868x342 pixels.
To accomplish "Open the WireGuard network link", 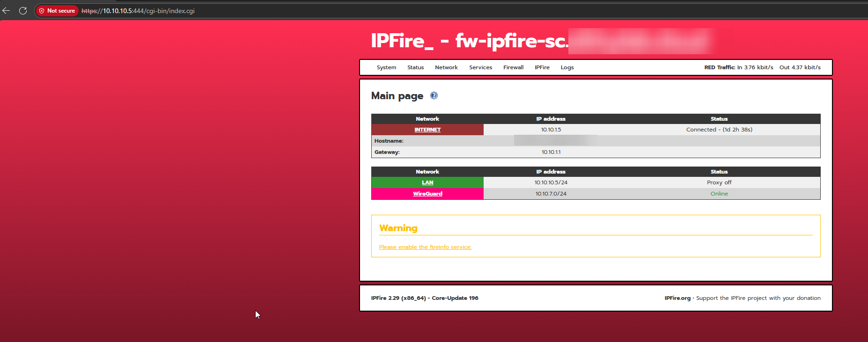I will (x=427, y=194).
